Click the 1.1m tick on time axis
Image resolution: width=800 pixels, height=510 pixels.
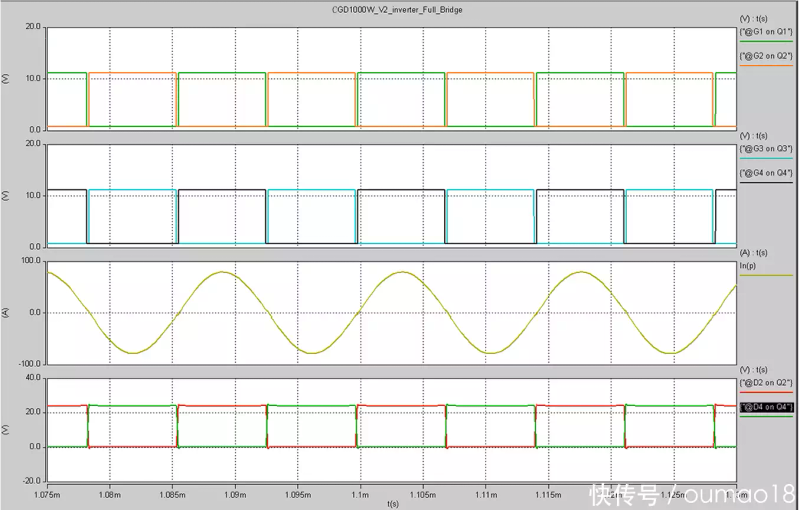pyautogui.click(x=360, y=494)
